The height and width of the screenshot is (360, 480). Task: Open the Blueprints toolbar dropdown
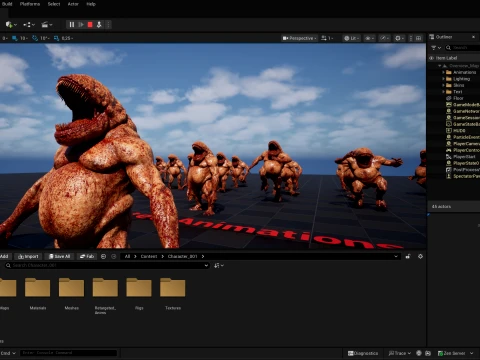[29, 25]
